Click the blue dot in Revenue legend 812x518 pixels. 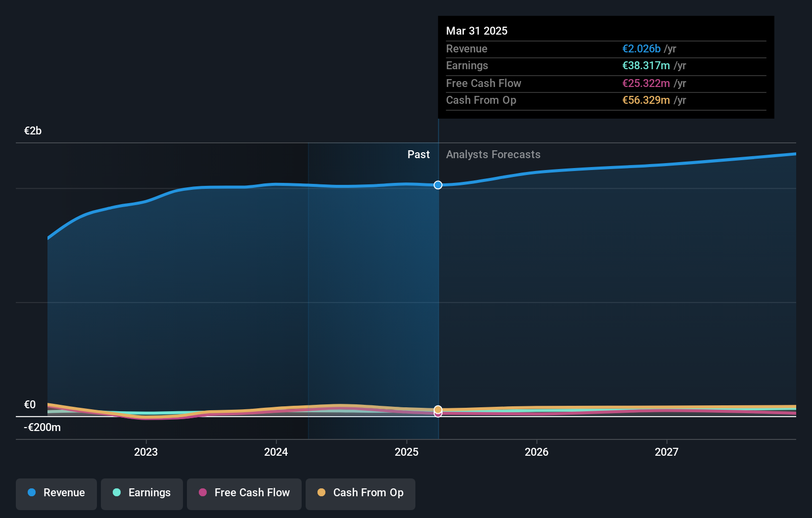point(32,492)
